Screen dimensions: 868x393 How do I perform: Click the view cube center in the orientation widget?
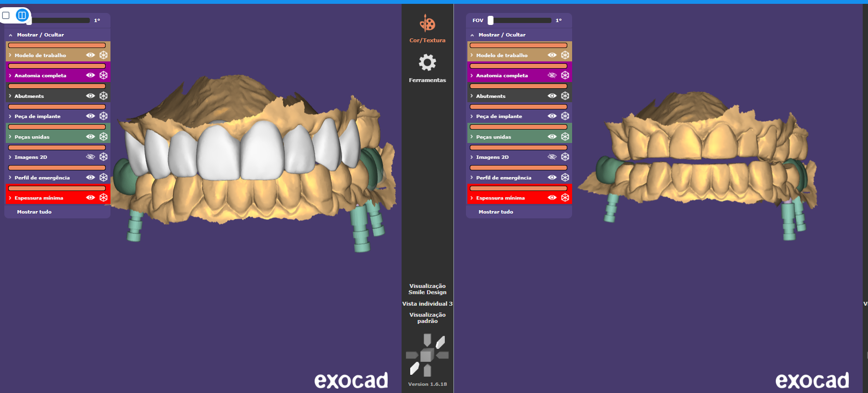426,356
